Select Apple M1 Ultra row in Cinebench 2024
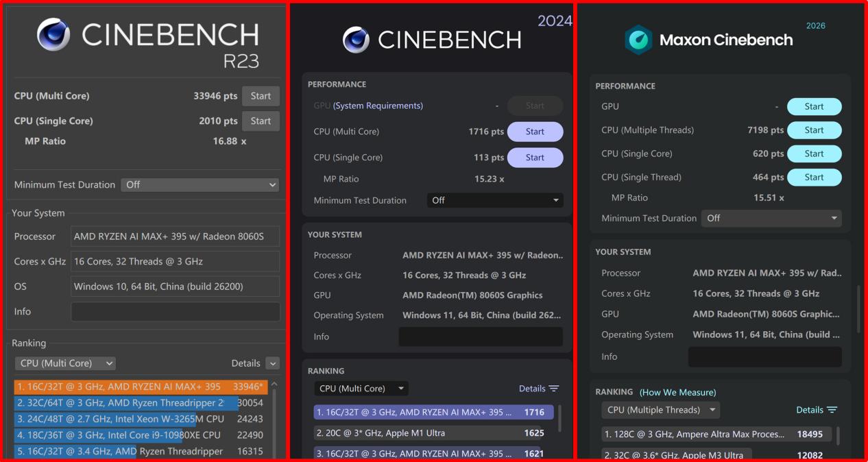868x462 pixels. pos(433,433)
